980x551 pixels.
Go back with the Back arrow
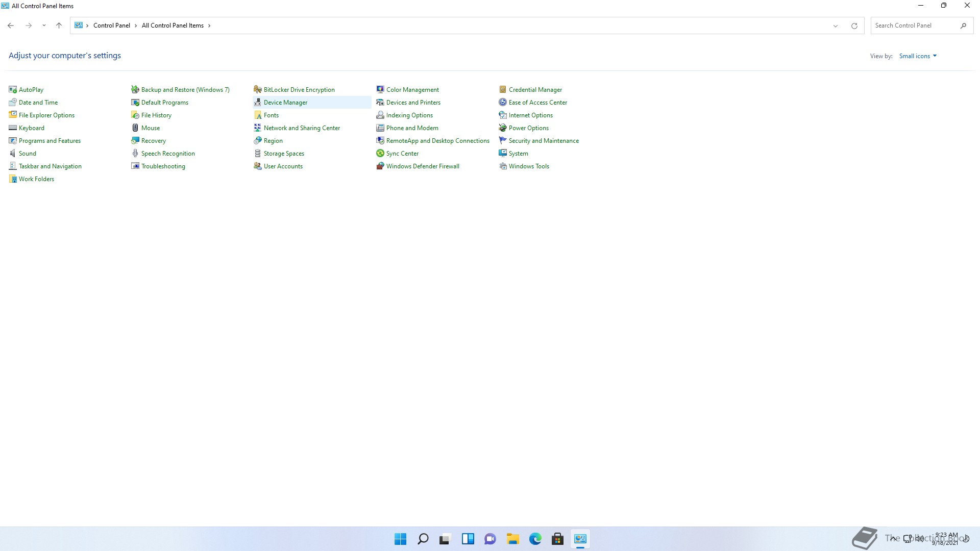pos(11,26)
